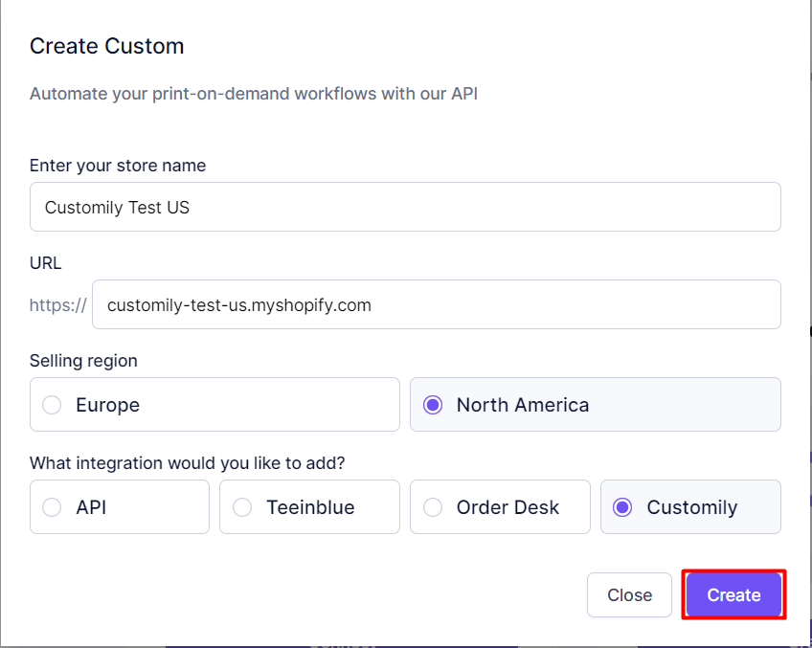This screenshot has width=812, height=648.
Task: Select the Customily integration radio circle
Action: [622, 507]
